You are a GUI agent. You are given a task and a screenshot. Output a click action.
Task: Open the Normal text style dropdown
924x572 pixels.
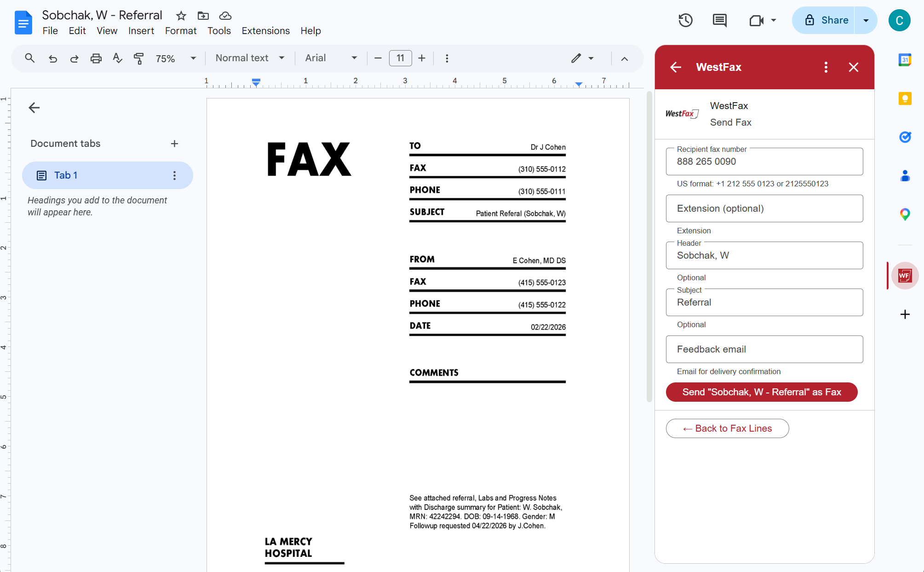pos(250,58)
